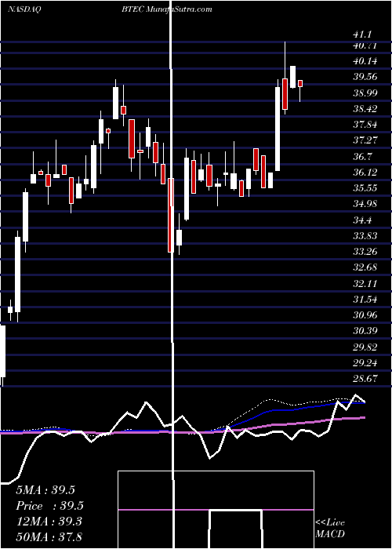Click the 40.14 price axis label

(365, 61)
